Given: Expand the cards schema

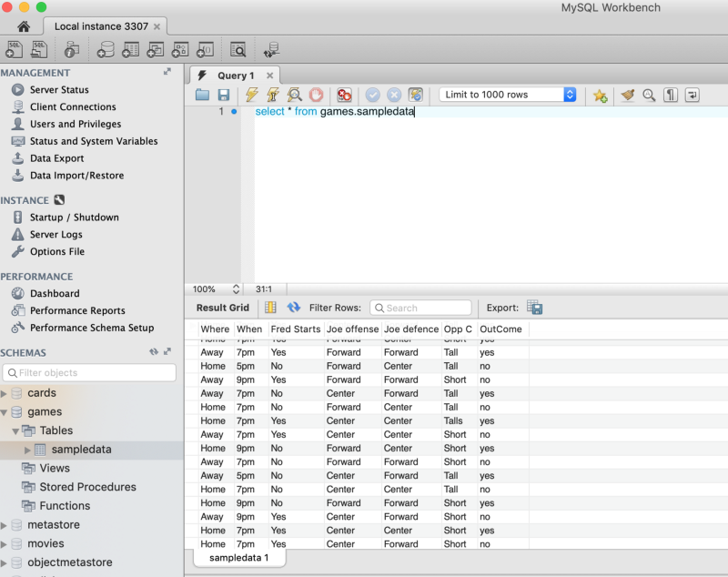Looking at the screenshot, I should [x=5, y=393].
